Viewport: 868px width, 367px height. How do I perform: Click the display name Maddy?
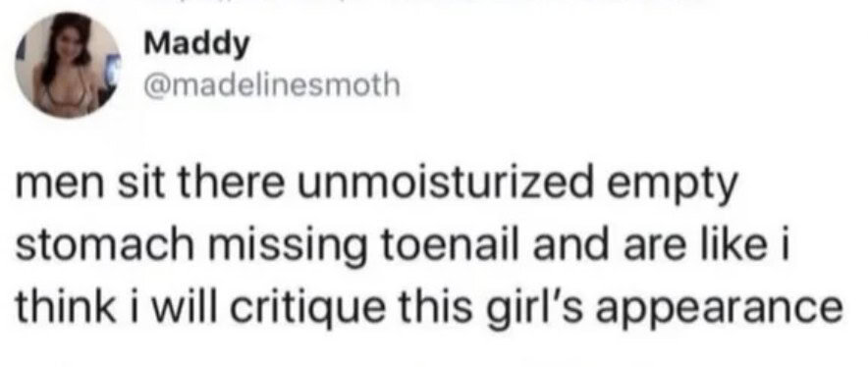(x=196, y=46)
